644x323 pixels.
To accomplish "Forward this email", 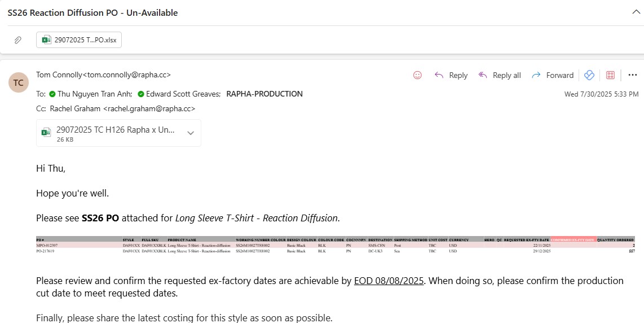I will click(x=553, y=75).
